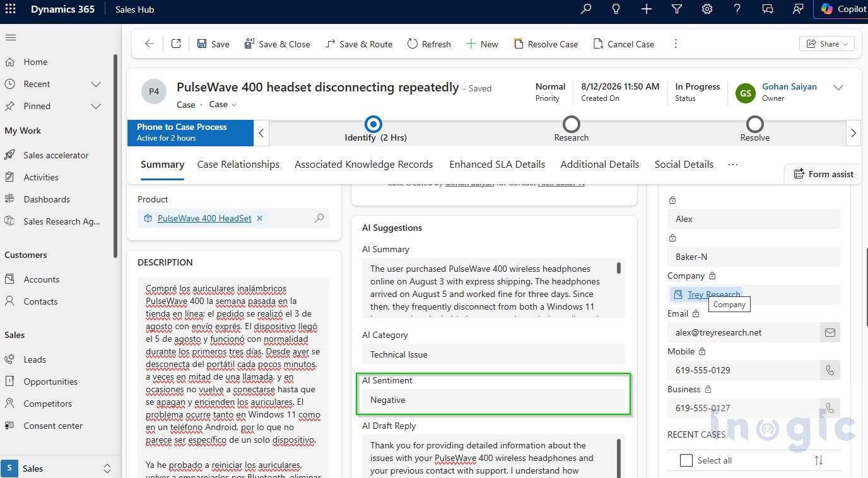The height and width of the screenshot is (478, 868).
Task: Call the Business number 619-555-0127 phone icon
Action: pyautogui.click(x=830, y=408)
